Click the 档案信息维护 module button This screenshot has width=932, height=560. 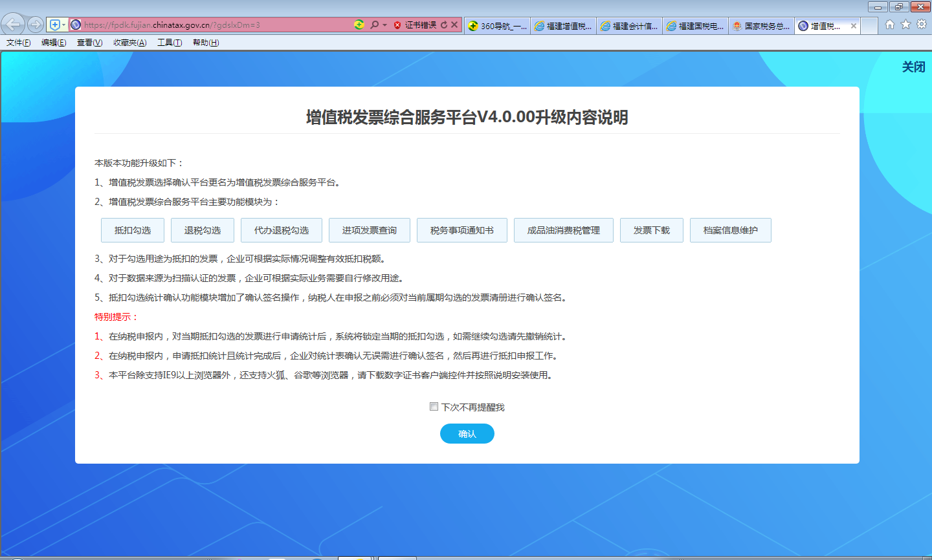pyautogui.click(x=731, y=230)
